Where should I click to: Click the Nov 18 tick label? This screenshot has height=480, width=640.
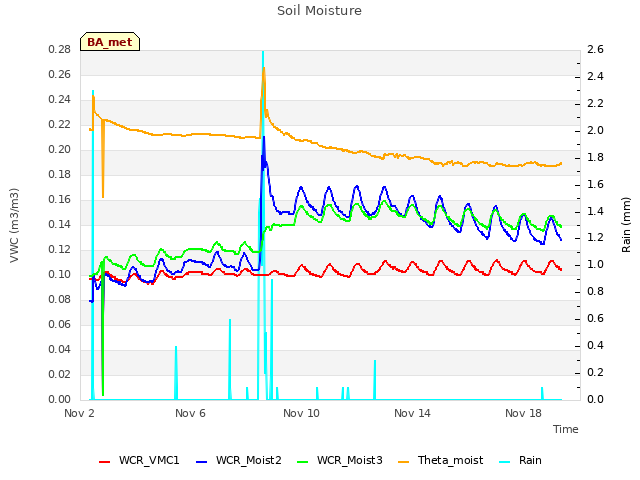tap(523, 413)
